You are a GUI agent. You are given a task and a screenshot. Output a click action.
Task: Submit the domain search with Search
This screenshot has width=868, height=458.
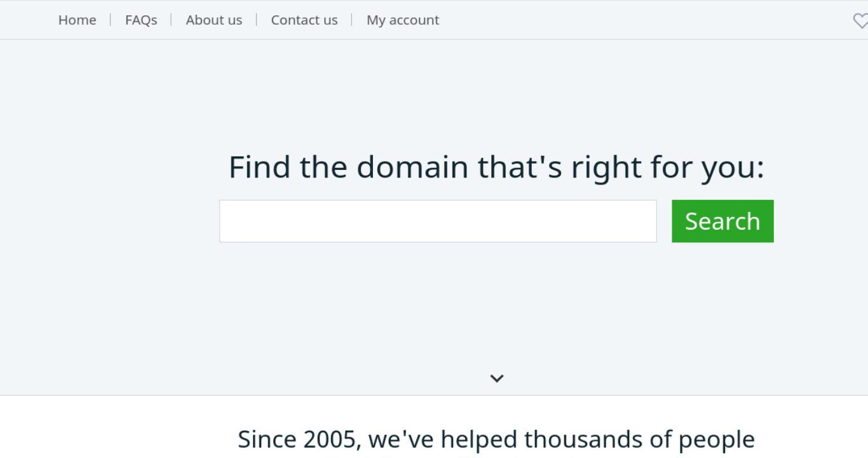722,221
